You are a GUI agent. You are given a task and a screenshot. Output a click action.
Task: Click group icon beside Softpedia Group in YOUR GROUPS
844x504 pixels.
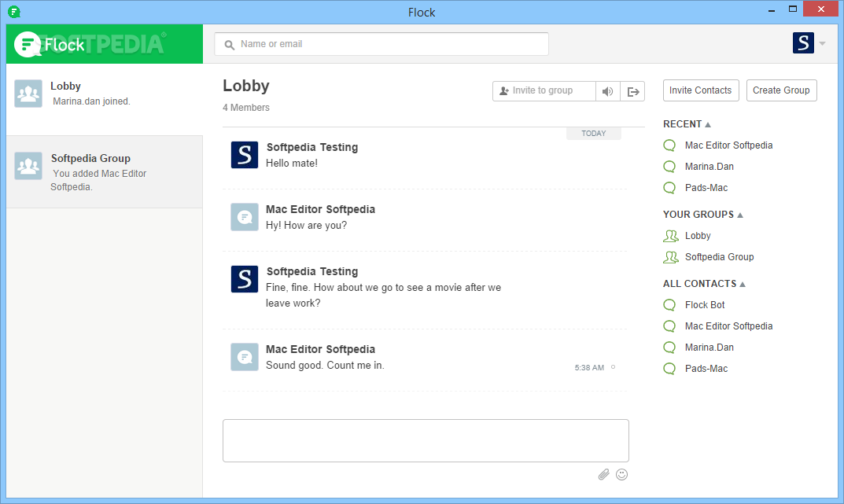671,257
